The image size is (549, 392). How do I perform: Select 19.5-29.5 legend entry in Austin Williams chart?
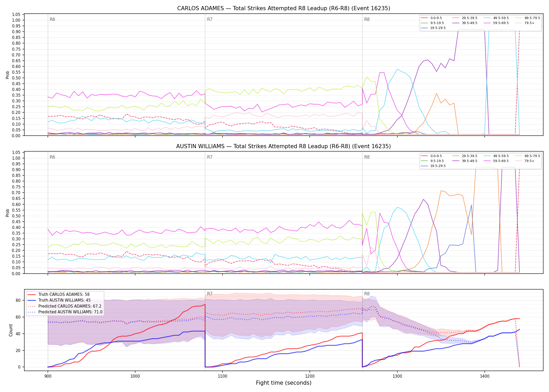coord(433,166)
